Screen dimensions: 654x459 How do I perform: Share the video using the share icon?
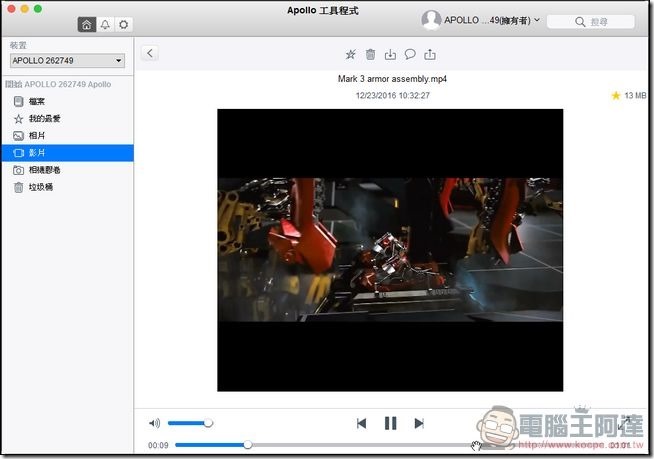[430, 54]
